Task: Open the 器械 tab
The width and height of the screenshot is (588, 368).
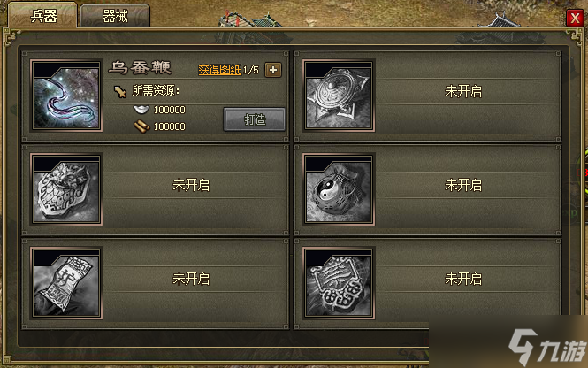Action: click(x=115, y=16)
